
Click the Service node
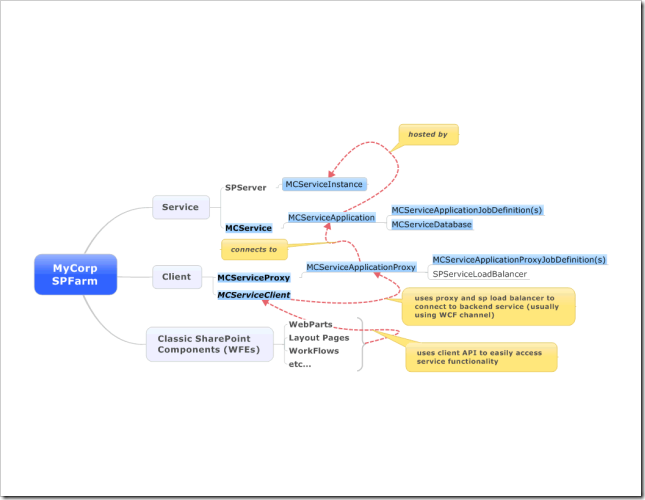click(181, 207)
